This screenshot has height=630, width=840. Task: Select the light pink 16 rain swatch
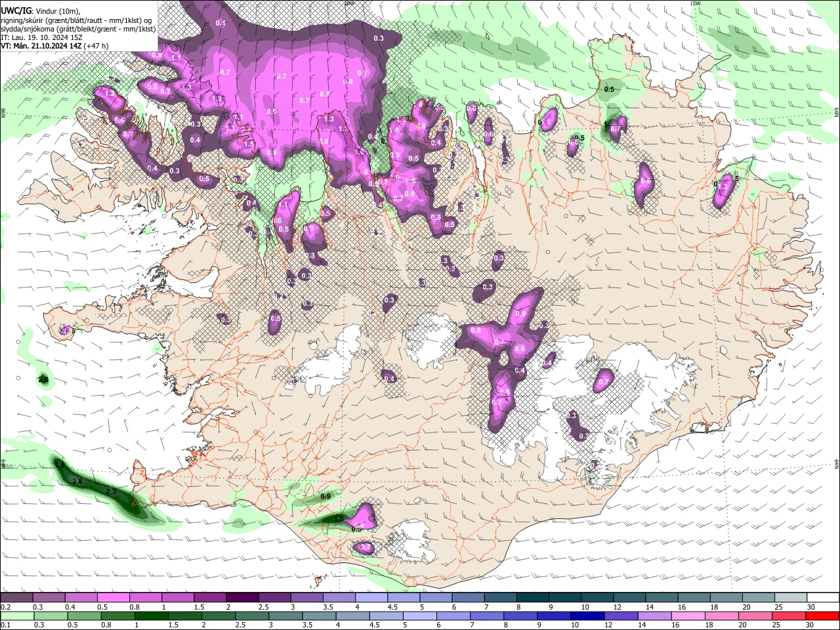[x=688, y=616]
